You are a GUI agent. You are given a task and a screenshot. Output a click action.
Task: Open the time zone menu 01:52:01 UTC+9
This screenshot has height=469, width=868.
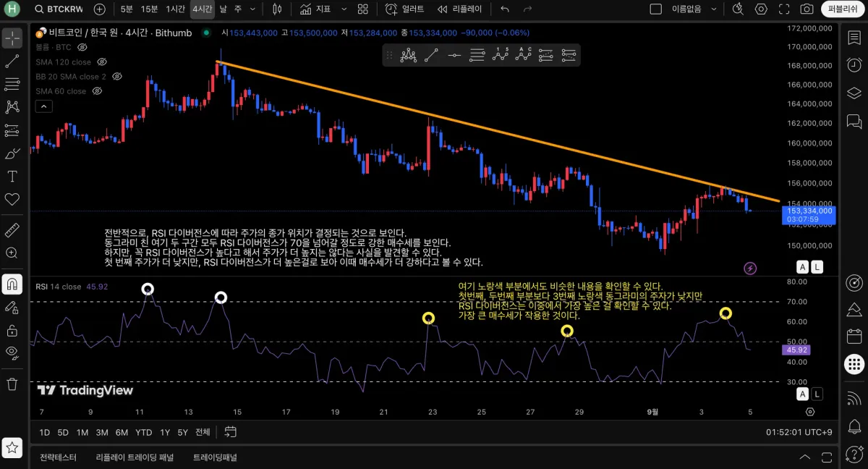pos(799,432)
